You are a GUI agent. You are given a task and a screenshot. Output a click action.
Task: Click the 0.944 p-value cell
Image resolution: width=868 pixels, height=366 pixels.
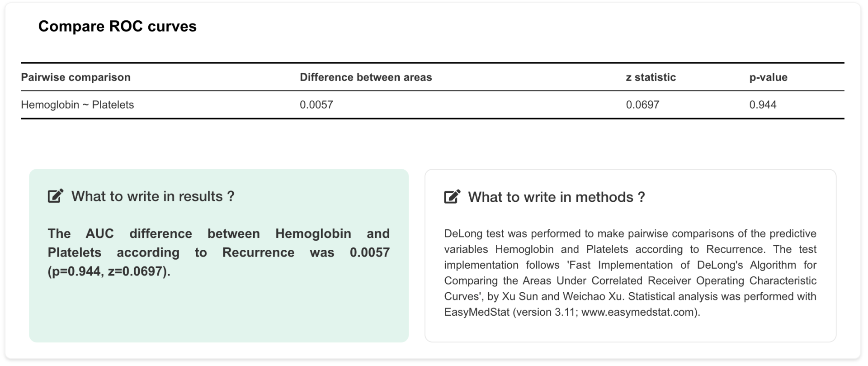[763, 105]
